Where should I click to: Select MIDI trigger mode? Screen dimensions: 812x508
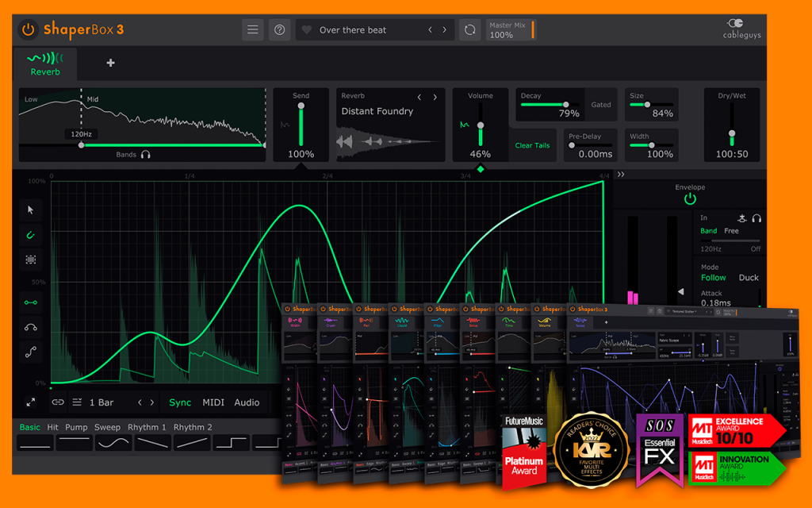tap(213, 402)
